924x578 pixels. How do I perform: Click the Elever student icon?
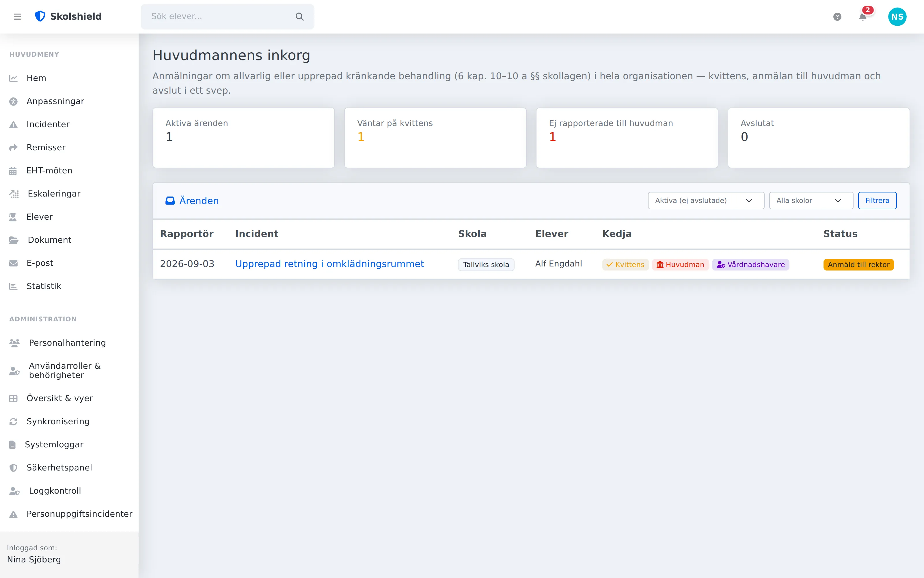click(x=13, y=217)
